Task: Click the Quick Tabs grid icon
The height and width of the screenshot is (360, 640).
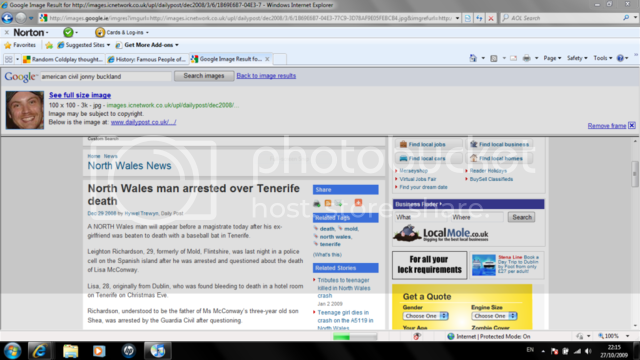Action: pyautogui.click(x=9, y=59)
